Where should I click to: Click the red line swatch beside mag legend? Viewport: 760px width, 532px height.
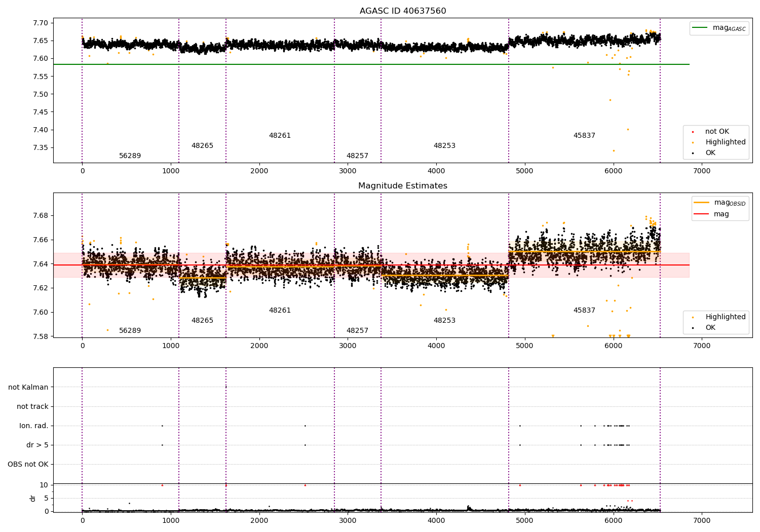702,214
